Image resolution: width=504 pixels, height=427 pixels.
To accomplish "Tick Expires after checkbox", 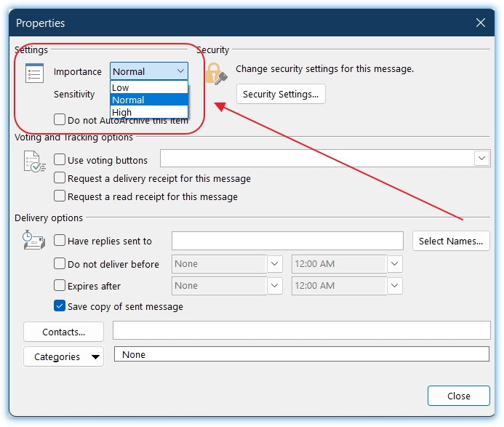I will click(60, 285).
